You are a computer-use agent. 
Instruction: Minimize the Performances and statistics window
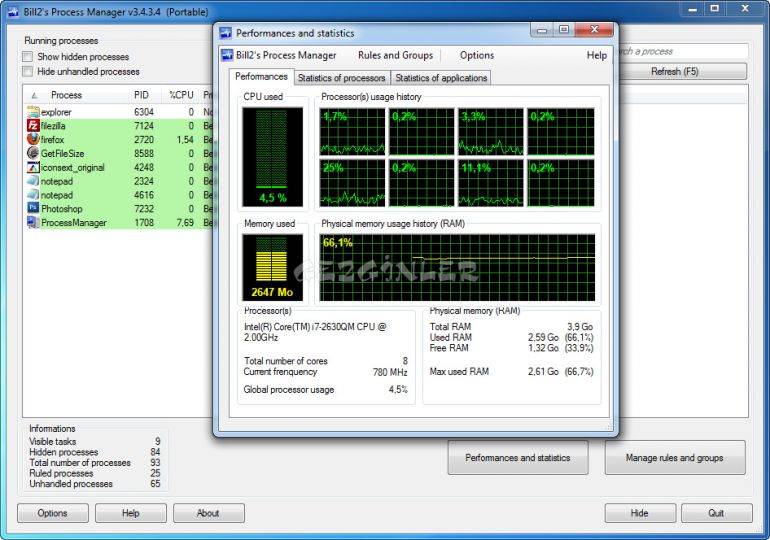tap(542, 30)
